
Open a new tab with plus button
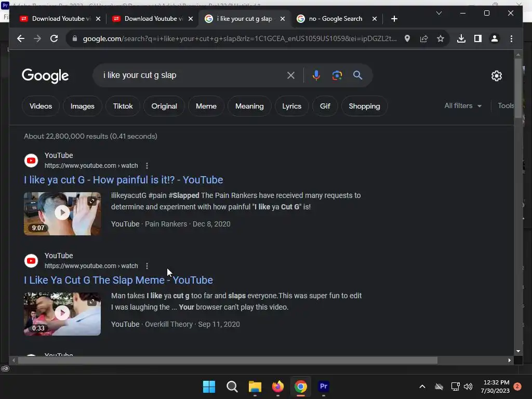click(394, 19)
